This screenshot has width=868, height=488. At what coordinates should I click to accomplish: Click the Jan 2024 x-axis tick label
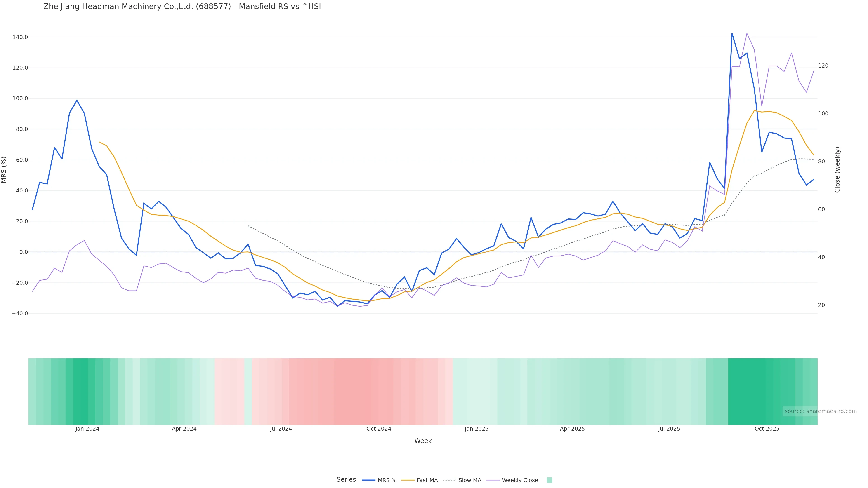click(x=87, y=429)
